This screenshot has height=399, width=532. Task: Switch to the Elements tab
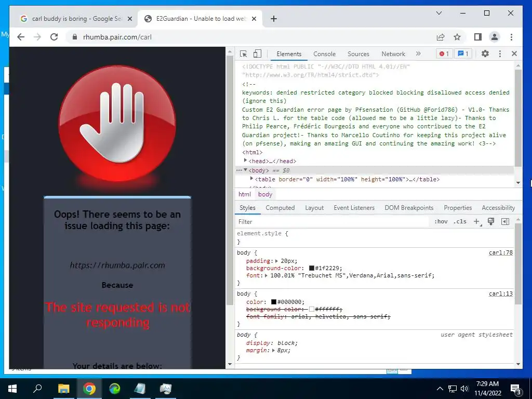[x=289, y=54]
